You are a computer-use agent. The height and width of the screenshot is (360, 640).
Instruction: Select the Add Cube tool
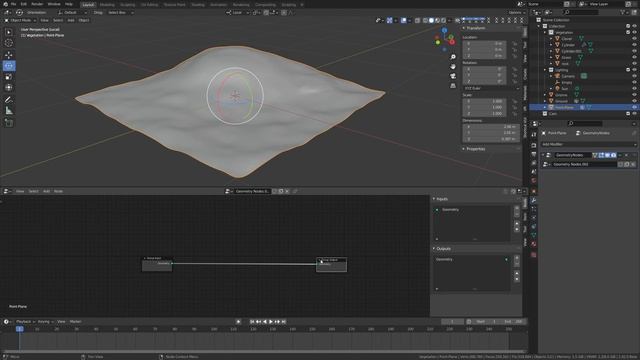[x=9, y=122]
